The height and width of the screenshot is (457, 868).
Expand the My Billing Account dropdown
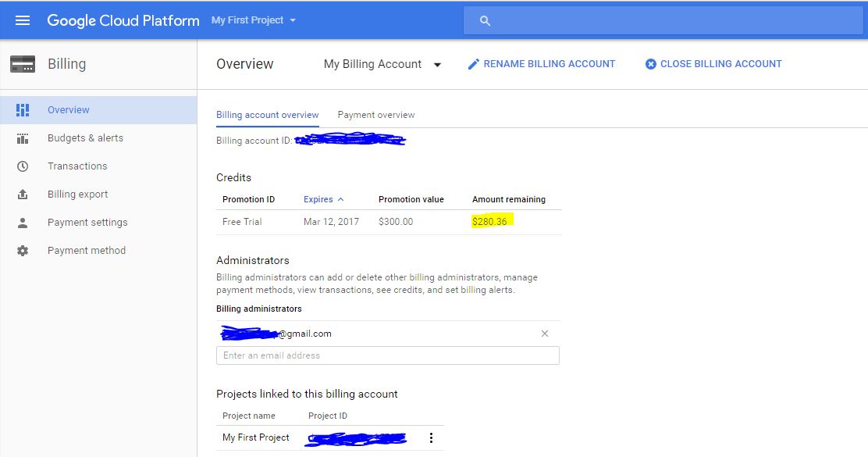[x=382, y=64]
